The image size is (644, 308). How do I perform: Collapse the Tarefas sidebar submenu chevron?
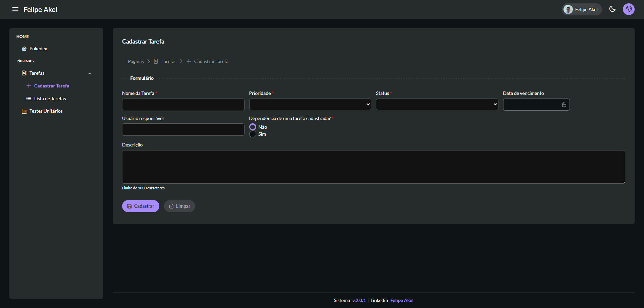click(x=90, y=73)
